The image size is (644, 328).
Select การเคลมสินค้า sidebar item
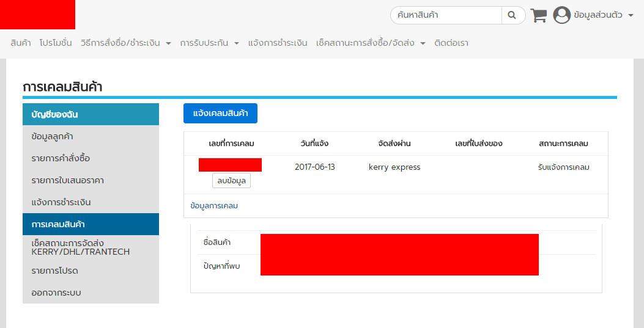tap(91, 224)
